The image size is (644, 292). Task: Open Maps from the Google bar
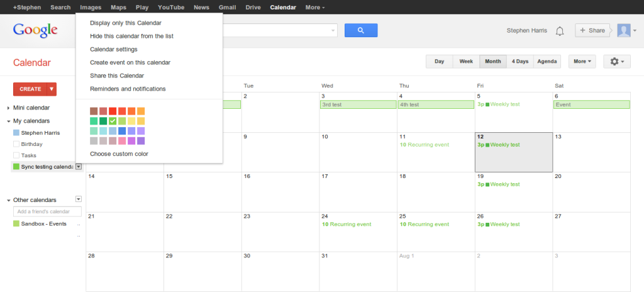click(x=119, y=8)
